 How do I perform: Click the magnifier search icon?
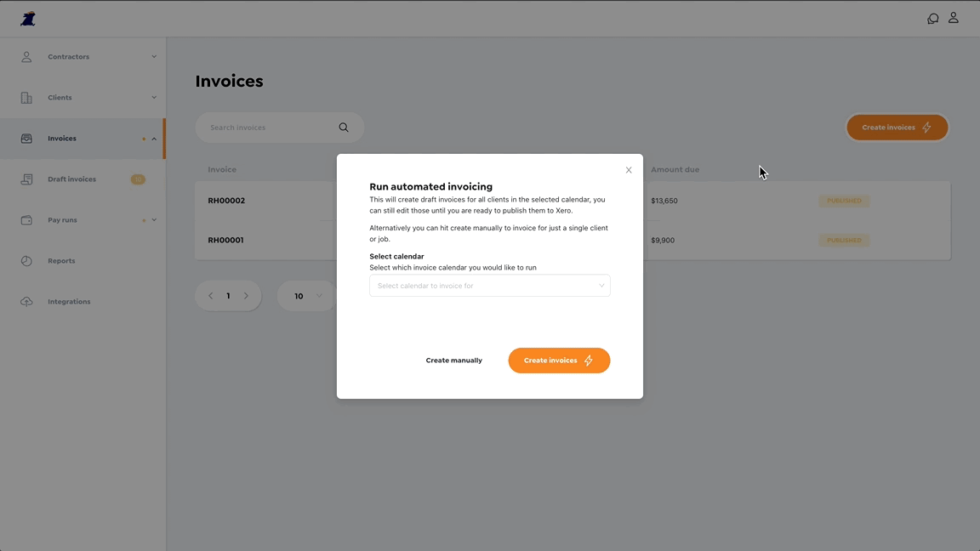(x=344, y=128)
